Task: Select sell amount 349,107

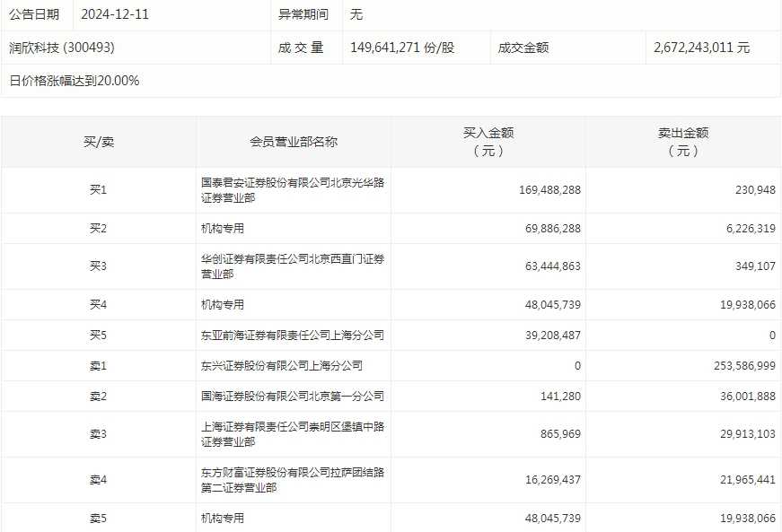Action: 755,266
